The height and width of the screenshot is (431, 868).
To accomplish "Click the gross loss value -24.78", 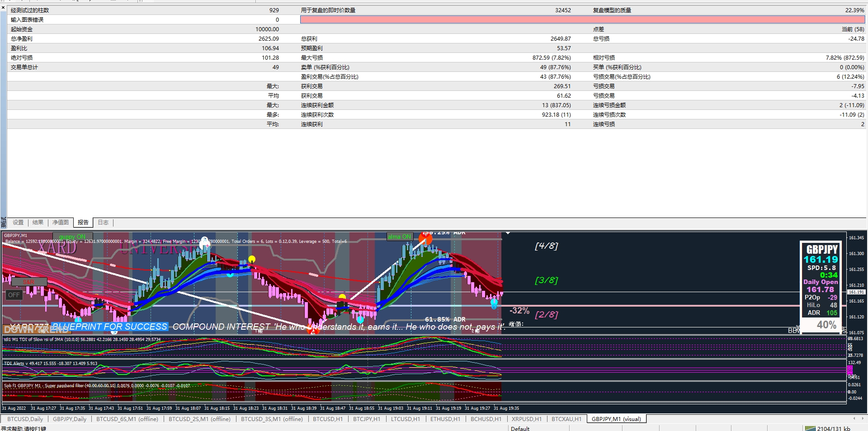I will click(856, 38).
